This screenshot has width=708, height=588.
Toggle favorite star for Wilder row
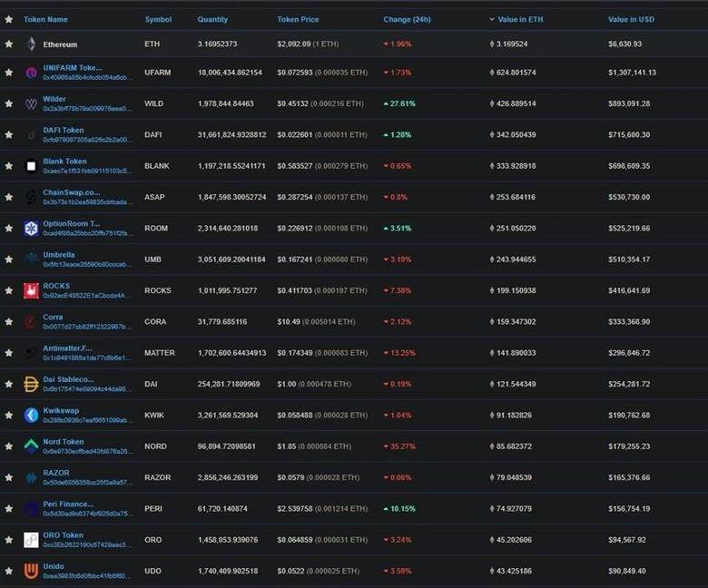[8, 103]
